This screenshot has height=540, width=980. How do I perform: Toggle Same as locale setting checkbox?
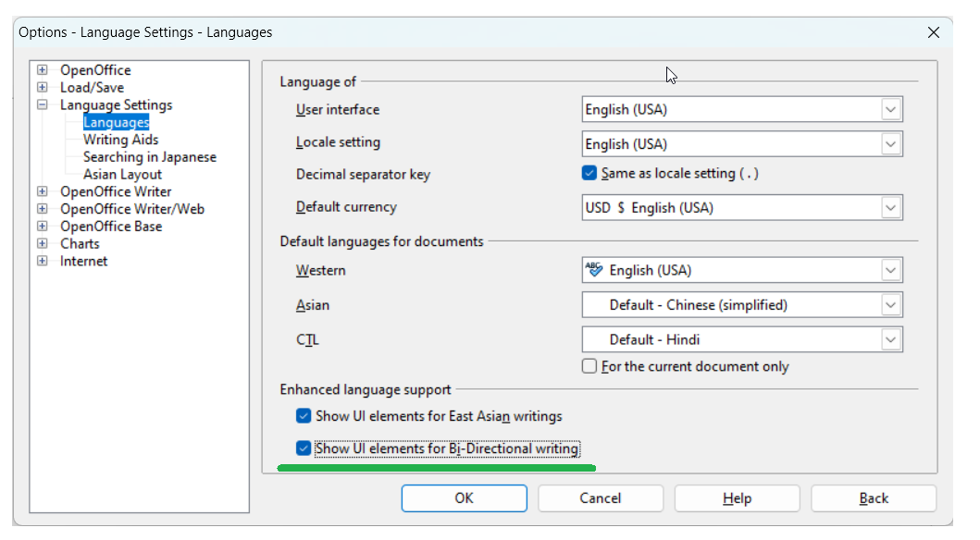589,173
